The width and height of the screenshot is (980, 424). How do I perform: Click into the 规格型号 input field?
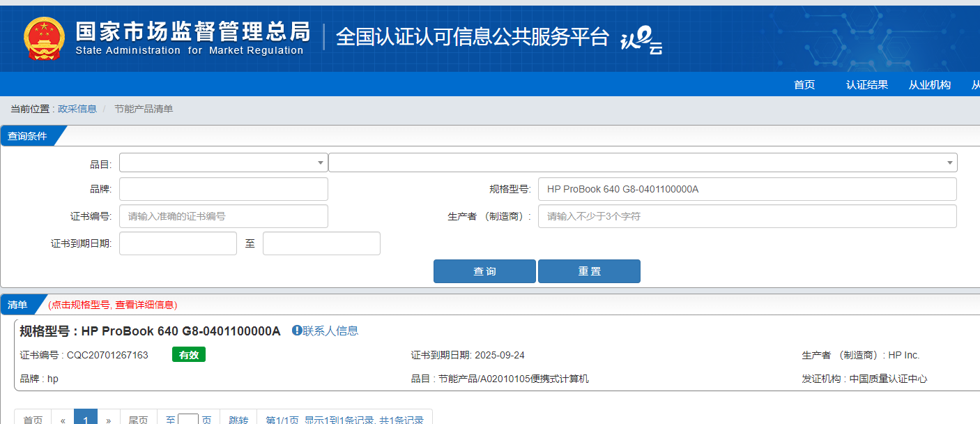tap(747, 189)
